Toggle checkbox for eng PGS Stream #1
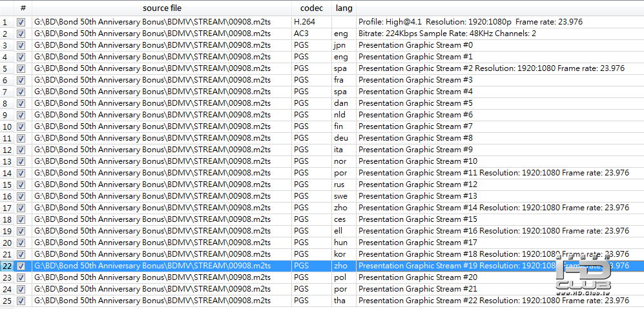 click(x=21, y=57)
